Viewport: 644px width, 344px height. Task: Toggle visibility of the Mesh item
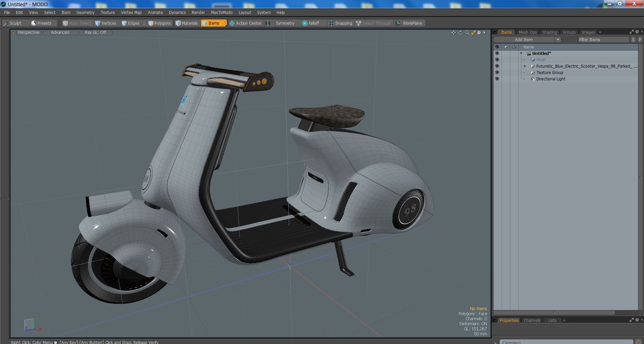(x=497, y=60)
